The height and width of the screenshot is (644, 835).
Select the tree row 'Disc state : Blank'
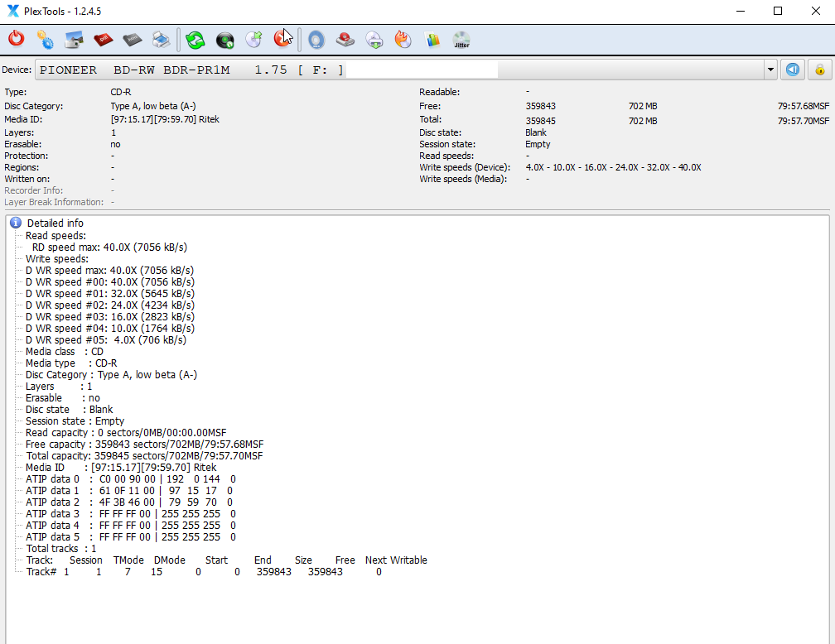coord(70,409)
